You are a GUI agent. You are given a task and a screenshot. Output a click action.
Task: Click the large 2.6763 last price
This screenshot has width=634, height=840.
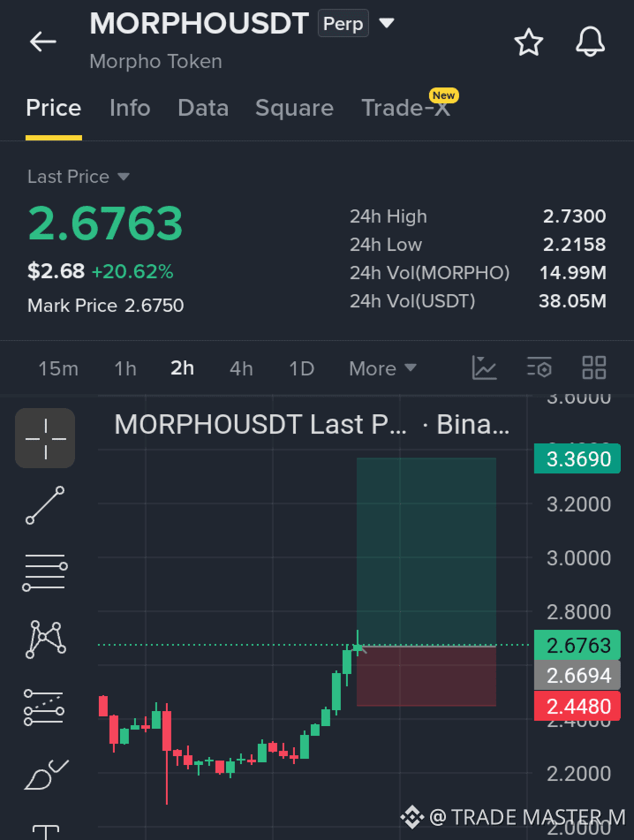tap(105, 223)
